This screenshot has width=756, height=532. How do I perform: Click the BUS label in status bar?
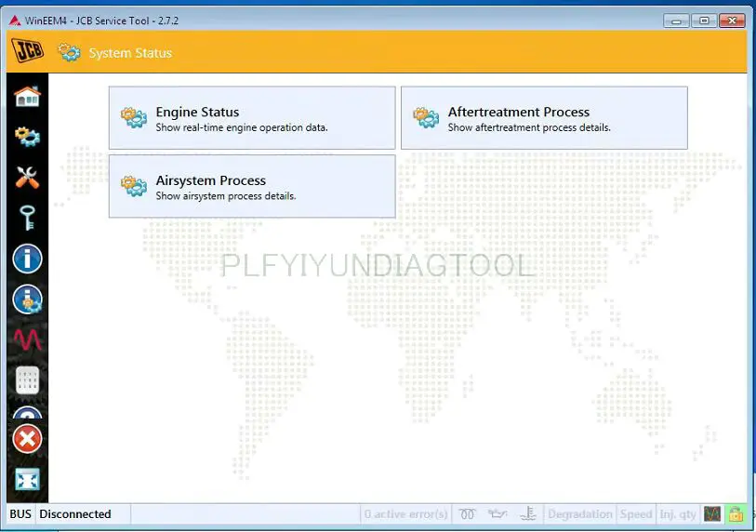[20, 514]
